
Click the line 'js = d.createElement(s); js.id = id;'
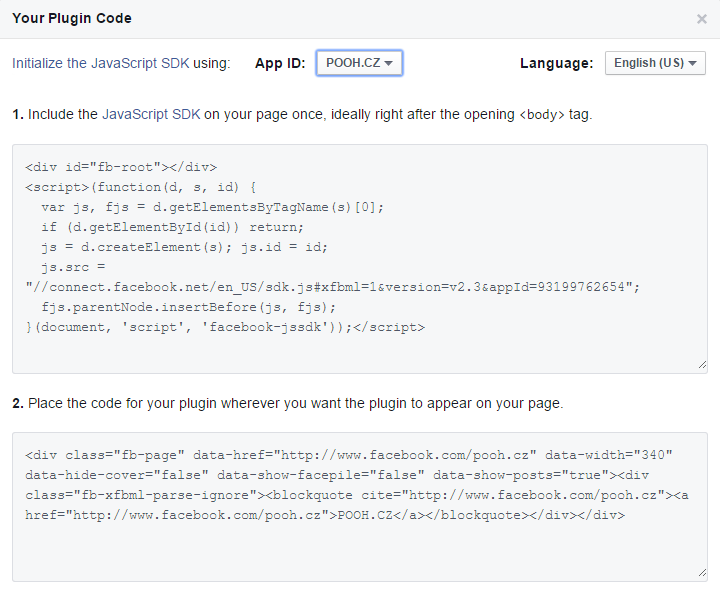point(185,247)
